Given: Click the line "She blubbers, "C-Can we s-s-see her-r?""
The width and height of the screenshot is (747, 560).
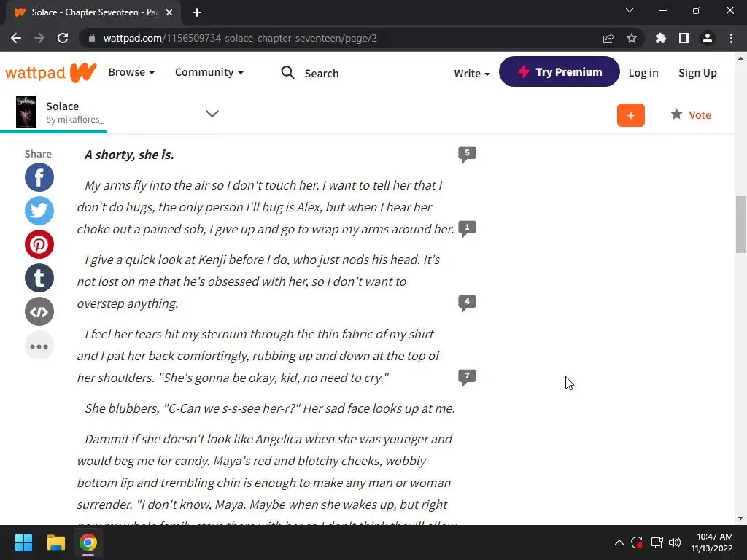Looking at the screenshot, I should coord(270,408).
